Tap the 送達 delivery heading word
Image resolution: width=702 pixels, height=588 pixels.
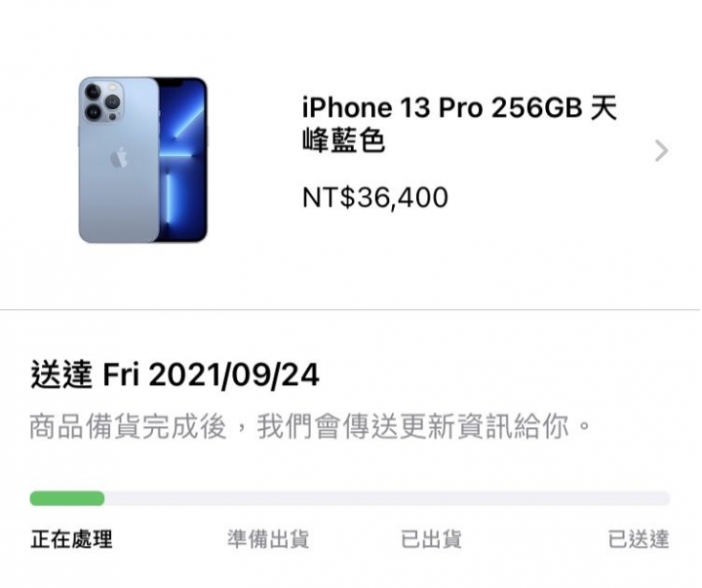61,374
